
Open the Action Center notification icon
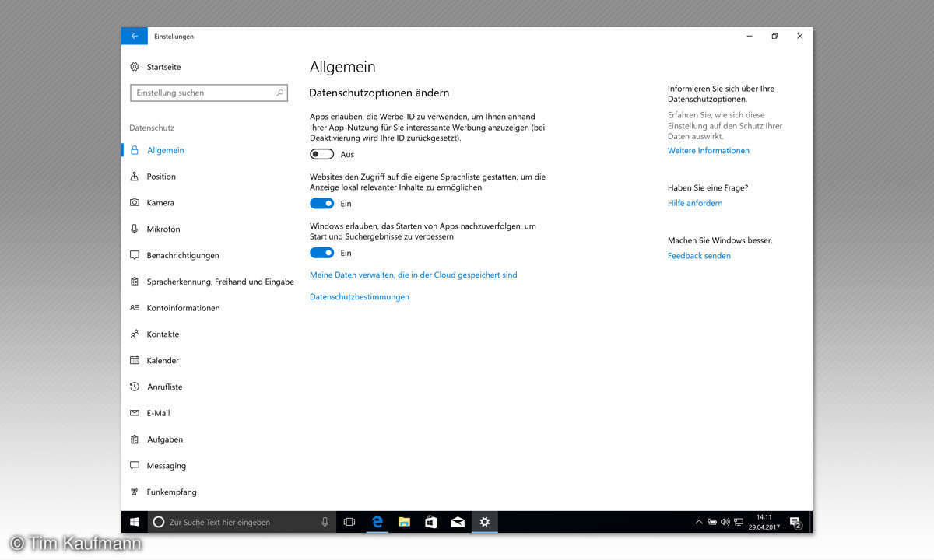[795, 523]
